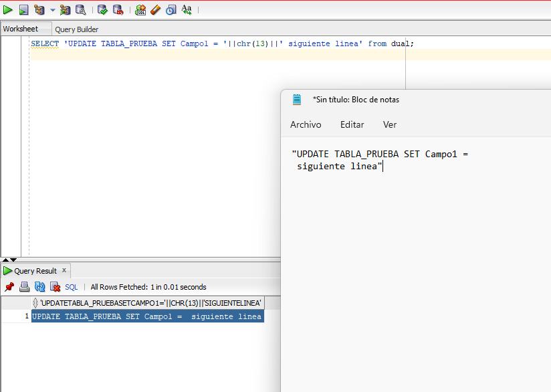Click the SQL link in Query Result toolbar
Viewport: 551px width, 392px height.
click(x=71, y=287)
